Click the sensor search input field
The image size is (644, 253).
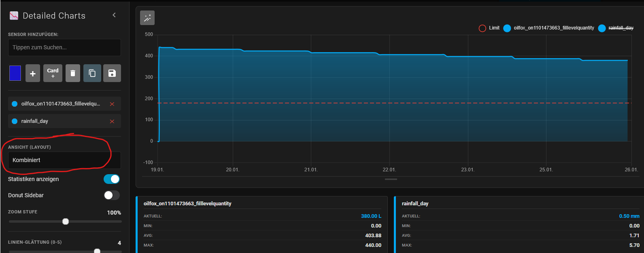[x=64, y=47]
